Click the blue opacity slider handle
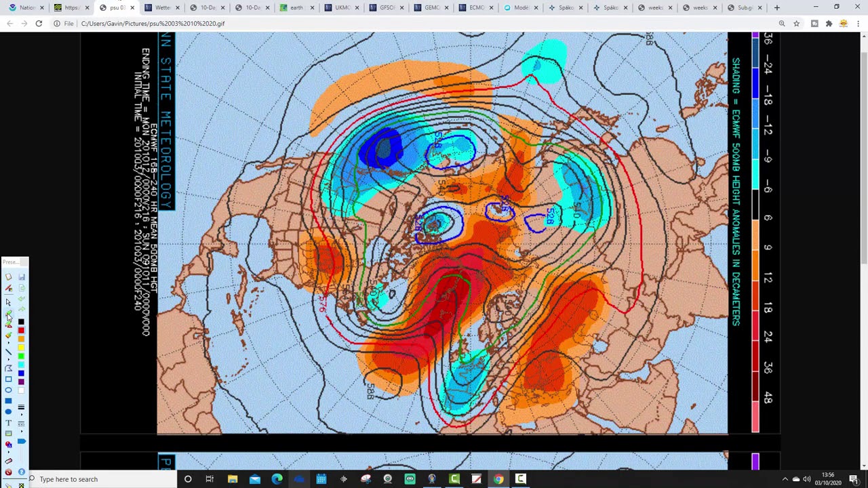868x488 pixels. (22, 442)
